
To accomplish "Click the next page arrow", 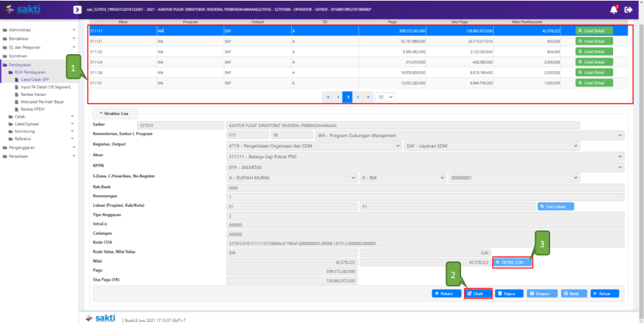I will click(x=358, y=97).
